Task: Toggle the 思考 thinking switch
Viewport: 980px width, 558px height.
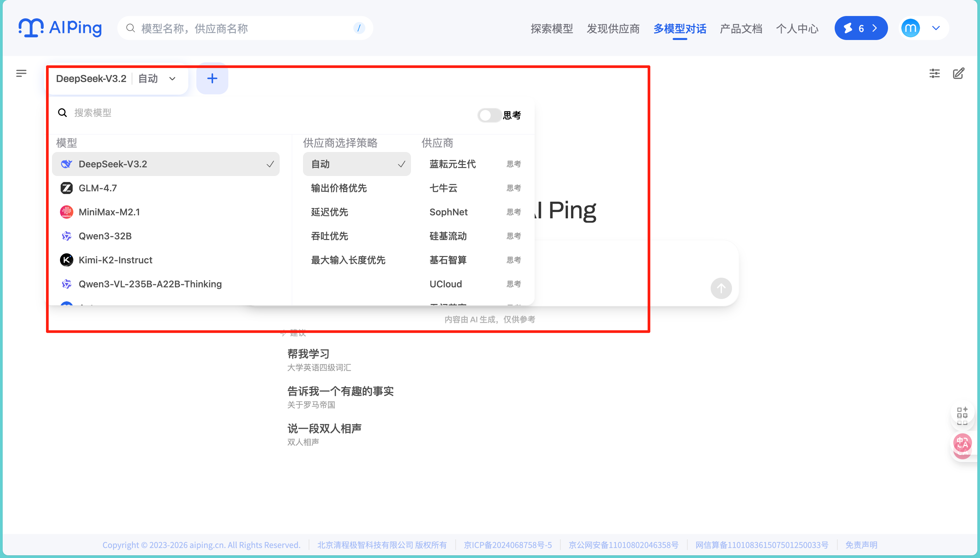Action: [489, 115]
